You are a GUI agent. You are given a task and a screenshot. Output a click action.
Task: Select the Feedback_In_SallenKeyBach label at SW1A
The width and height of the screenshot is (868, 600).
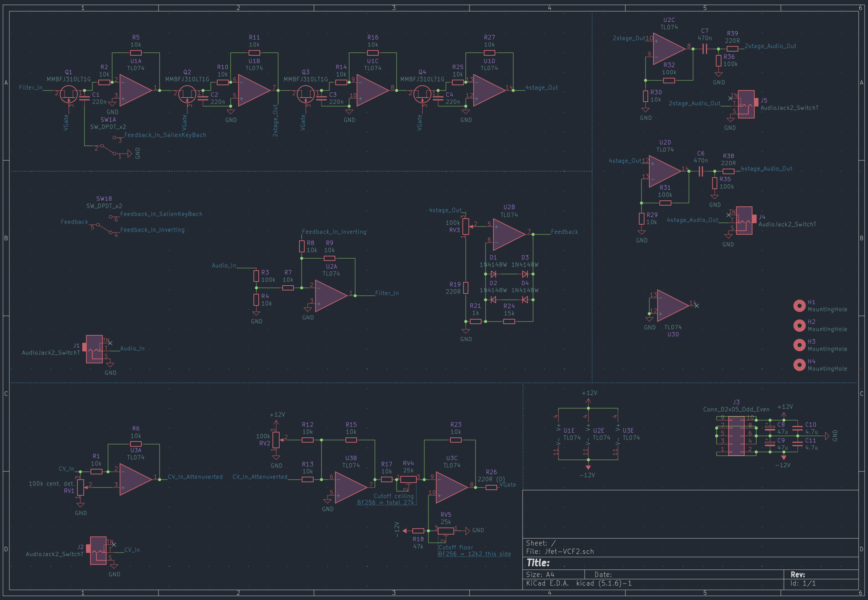pyautogui.click(x=165, y=135)
